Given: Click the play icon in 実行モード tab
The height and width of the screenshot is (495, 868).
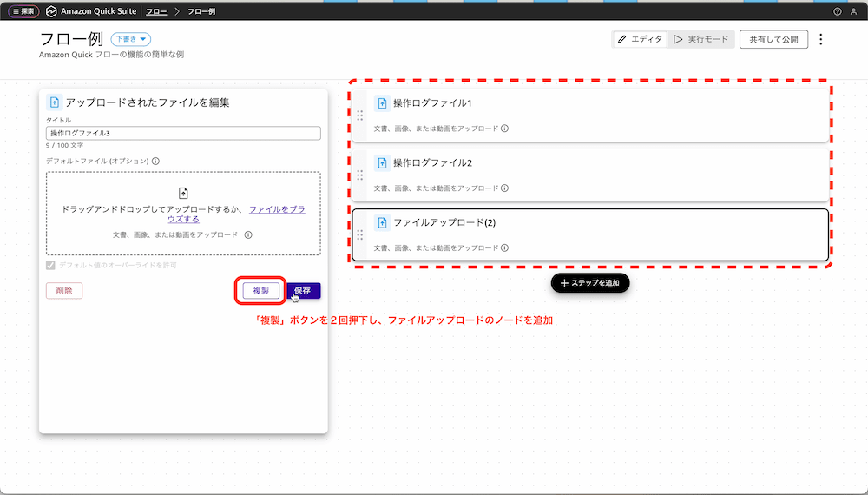Looking at the screenshot, I should [x=678, y=39].
